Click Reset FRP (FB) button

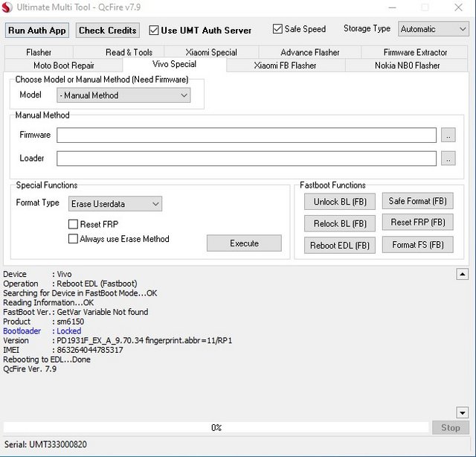click(x=417, y=222)
